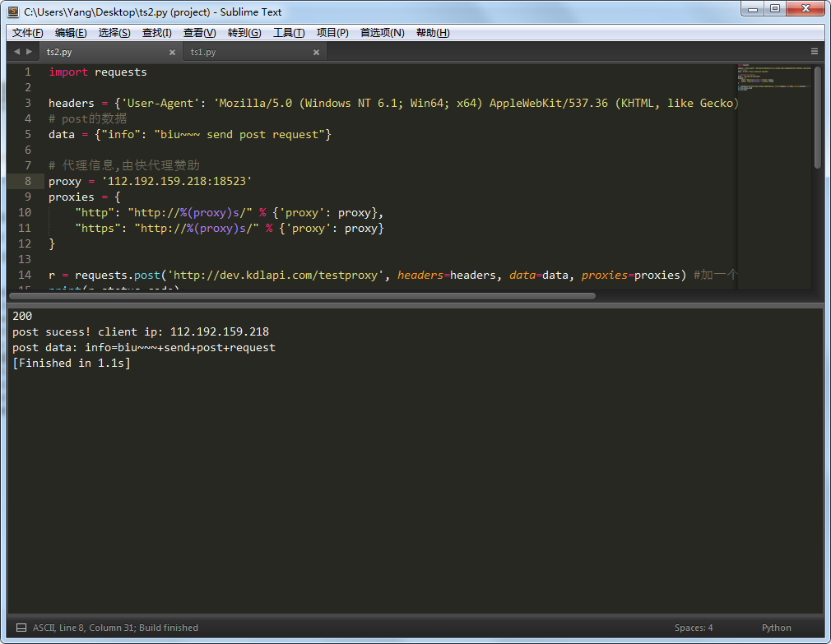Open the 文件(F) menu

(27, 33)
